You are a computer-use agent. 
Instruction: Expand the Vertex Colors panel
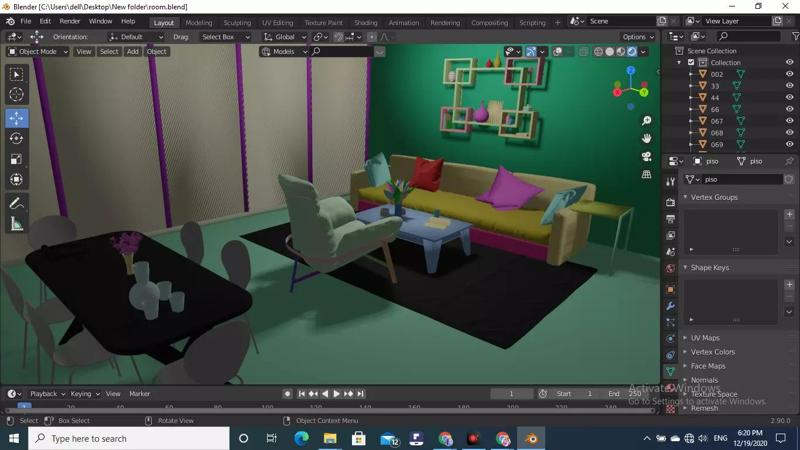712,352
